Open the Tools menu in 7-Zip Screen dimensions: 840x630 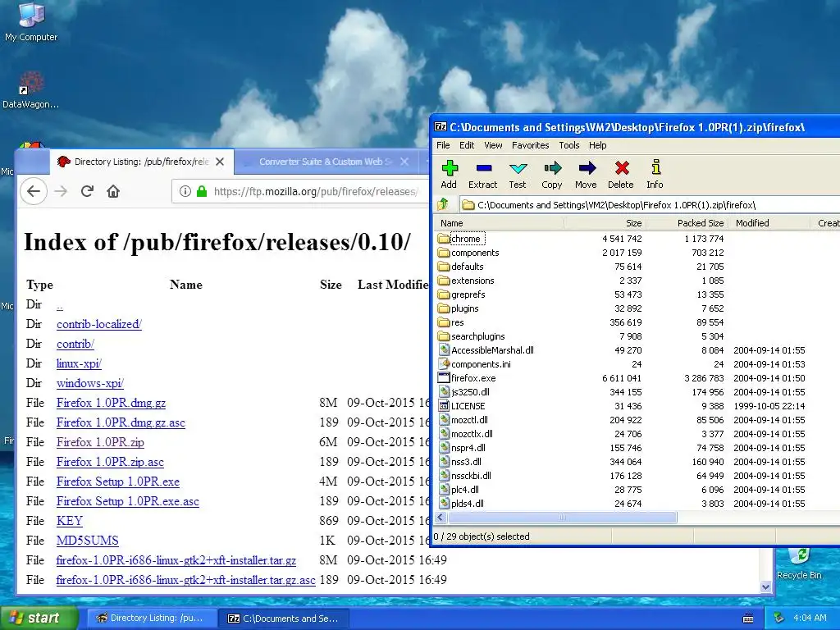(569, 145)
